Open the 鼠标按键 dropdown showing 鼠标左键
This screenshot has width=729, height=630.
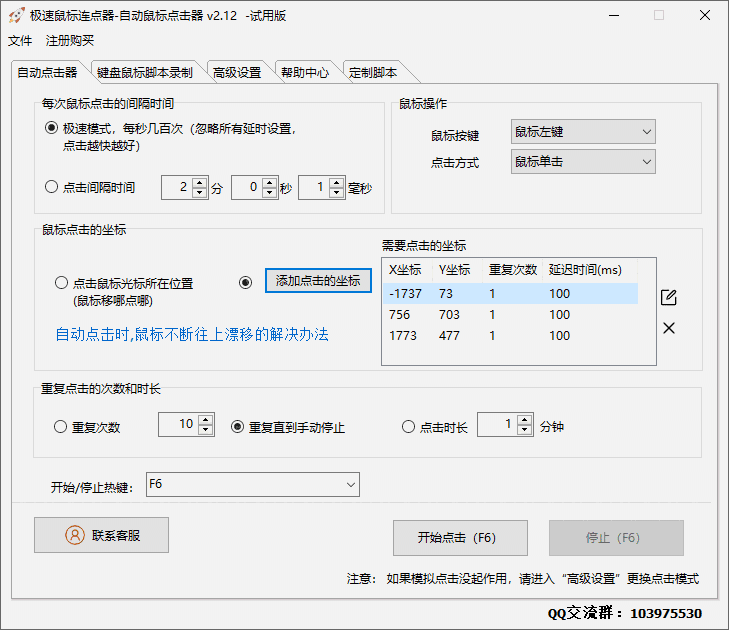tap(583, 132)
